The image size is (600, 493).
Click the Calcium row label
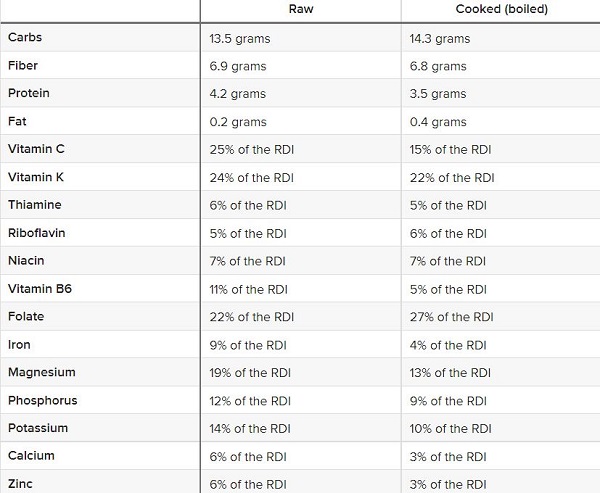click(x=31, y=456)
